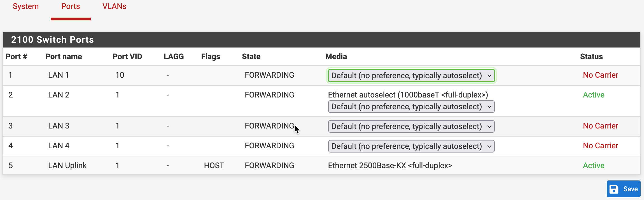The width and height of the screenshot is (644, 200).
Task: Click the No Carrier status for LAN 4
Action: click(x=601, y=146)
